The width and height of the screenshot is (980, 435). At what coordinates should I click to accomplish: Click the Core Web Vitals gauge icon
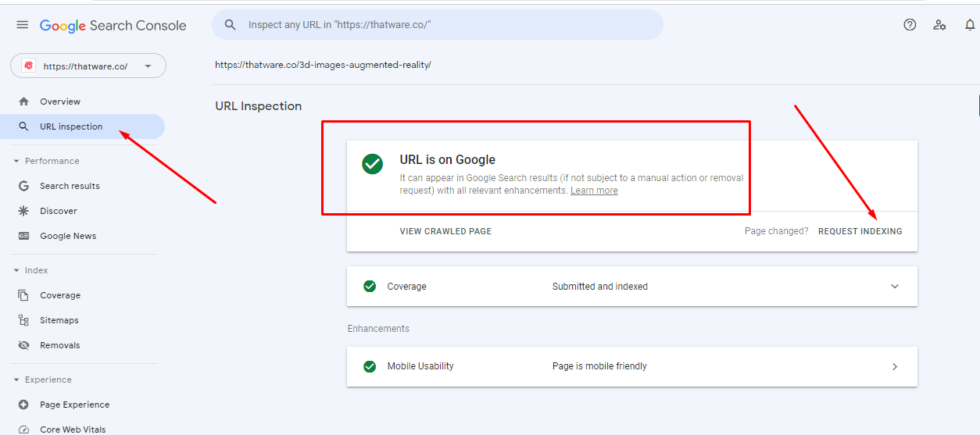tap(23, 430)
